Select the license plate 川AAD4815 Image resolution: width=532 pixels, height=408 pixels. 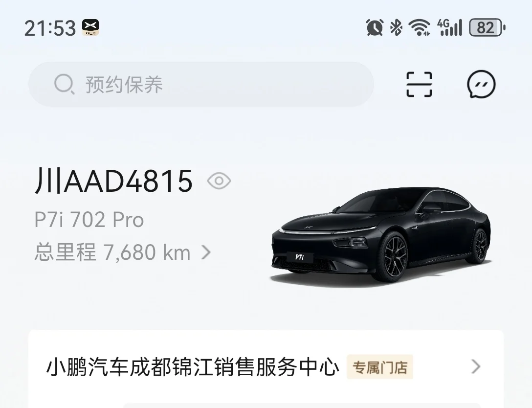pyautogui.click(x=113, y=181)
